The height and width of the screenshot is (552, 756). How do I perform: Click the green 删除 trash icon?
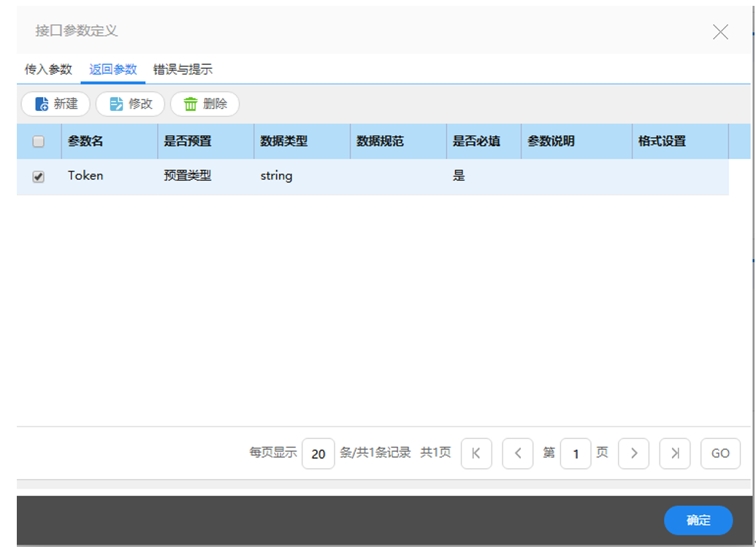coord(191,104)
